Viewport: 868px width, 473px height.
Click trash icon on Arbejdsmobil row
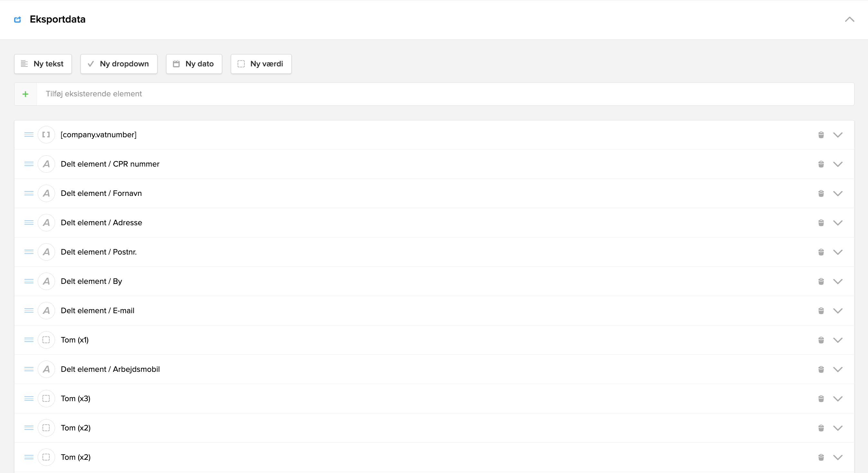821,370
